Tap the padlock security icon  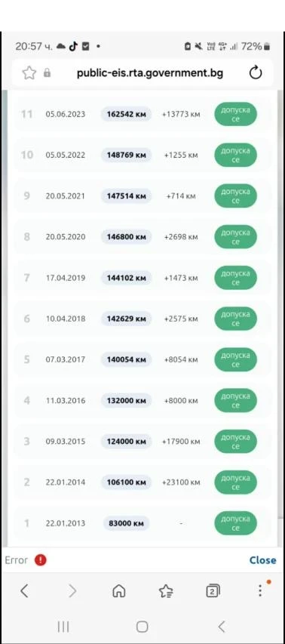[x=47, y=73]
